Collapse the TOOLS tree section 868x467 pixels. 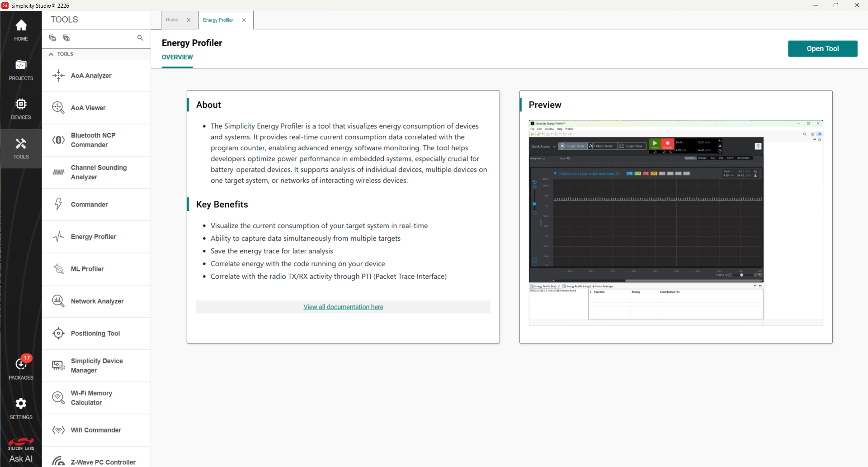point(51,54)
